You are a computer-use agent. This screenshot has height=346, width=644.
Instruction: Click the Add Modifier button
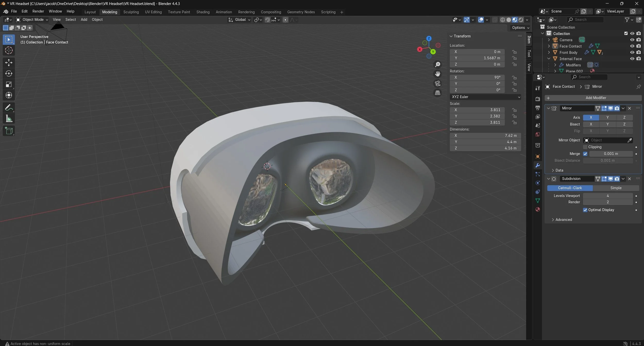coord(593,98)
